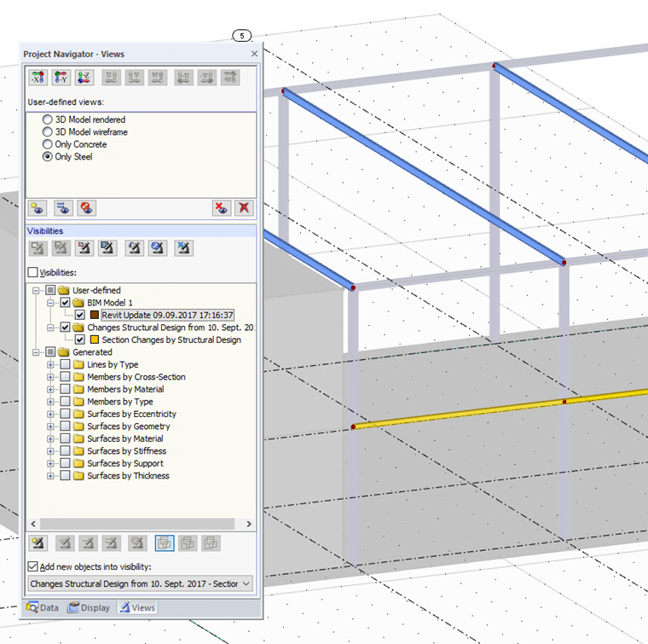648x644 pixels.
Task: Collapse the User-defined tree node
Action: pos(36,290)
